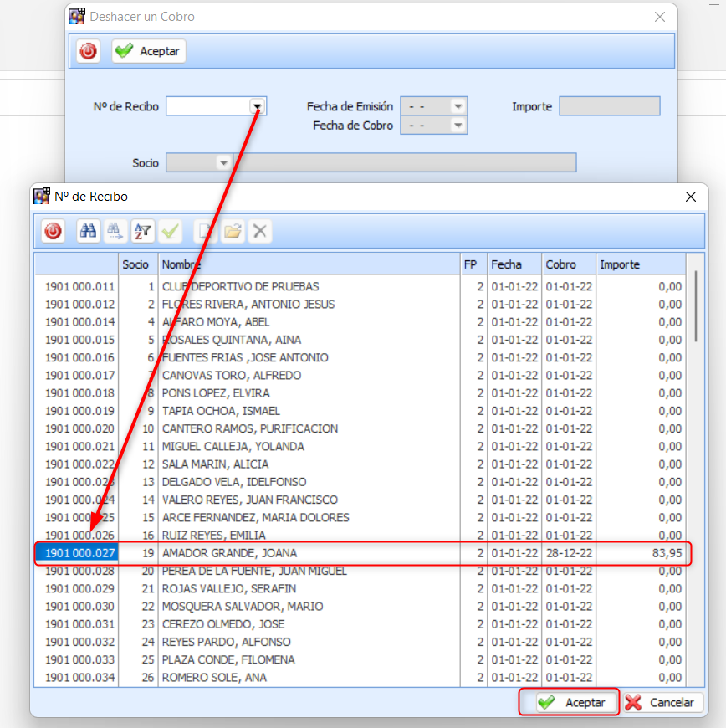Click the new document toolbar icon
The height and width of the screenshot is (728, 726).
coord(205,231)
